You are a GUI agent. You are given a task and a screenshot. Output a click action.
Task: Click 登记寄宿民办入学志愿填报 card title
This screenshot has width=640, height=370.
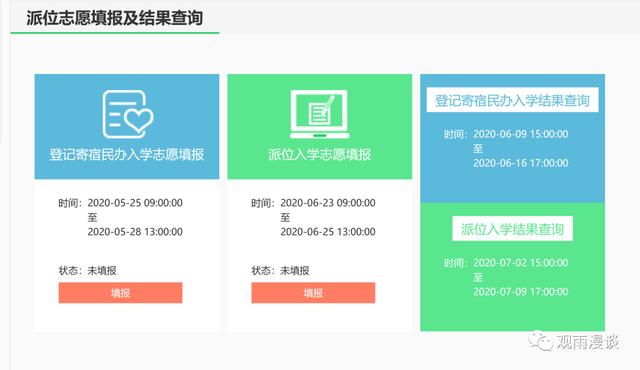[127, 155]
